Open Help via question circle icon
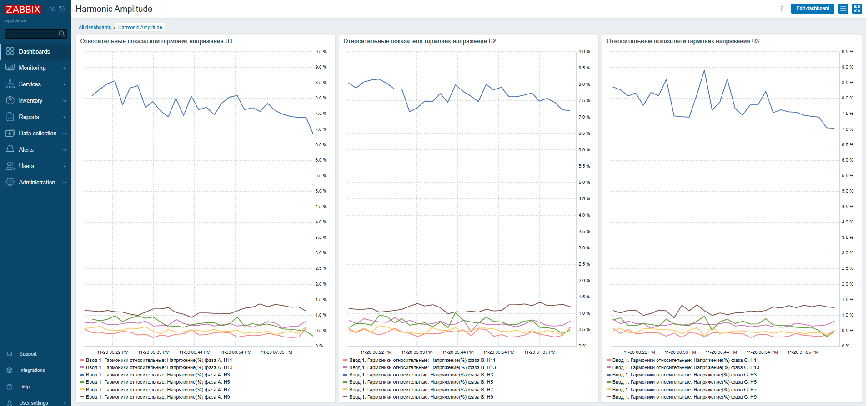 (10, 386)
